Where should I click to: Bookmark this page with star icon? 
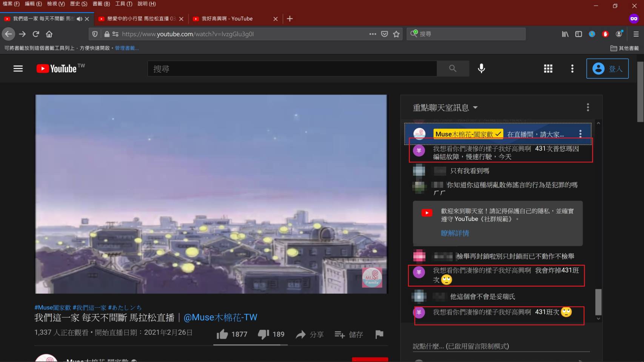396,34
